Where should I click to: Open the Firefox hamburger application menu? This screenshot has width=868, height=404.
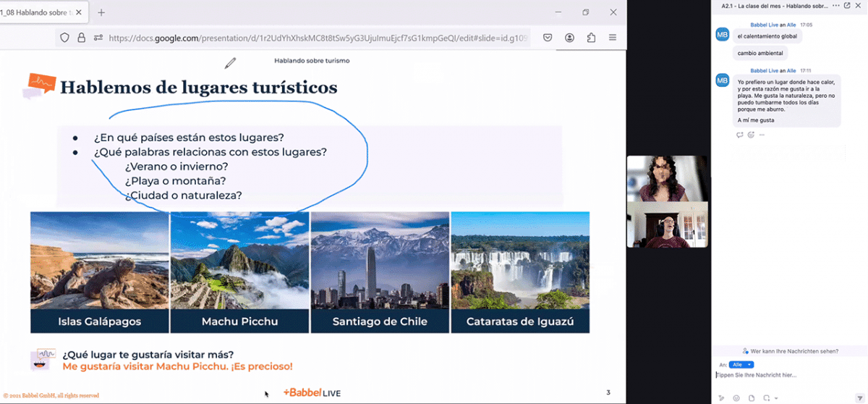613,38
